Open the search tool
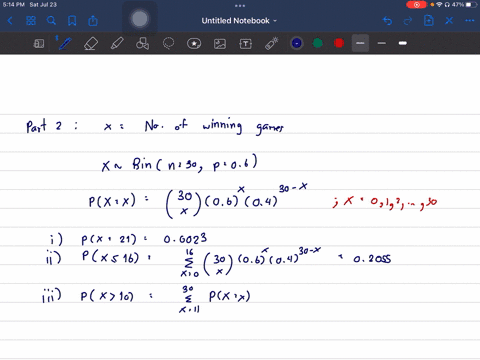The height and width of the screenshot is (360, 480). [x=51, y=21]
